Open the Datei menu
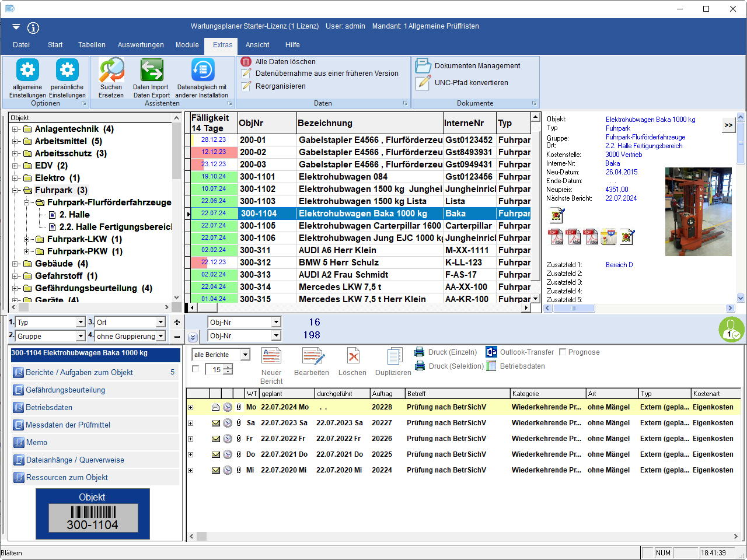The height and width of the screenshot is (560, 747). [21, 45]
